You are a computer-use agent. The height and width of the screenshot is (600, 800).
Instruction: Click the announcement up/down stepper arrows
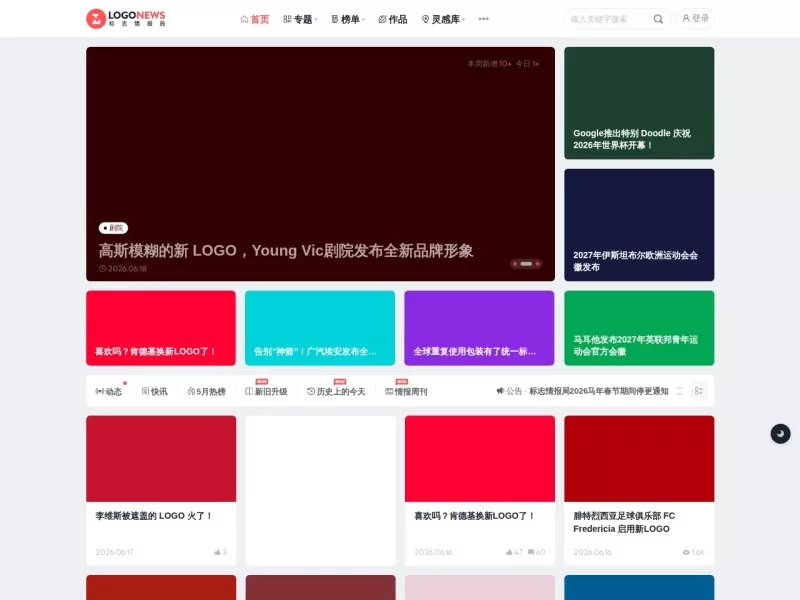click(679, 391)
